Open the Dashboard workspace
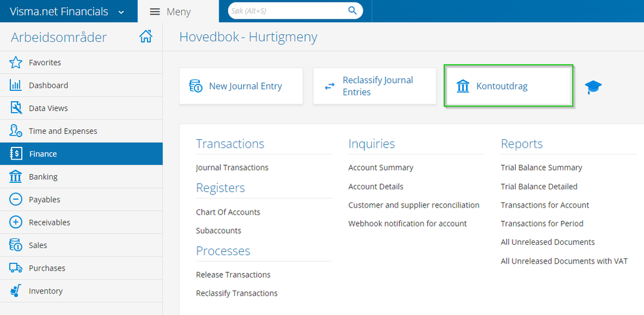The height and width of the screenshot is (315, 644). [x=81, y=85]
